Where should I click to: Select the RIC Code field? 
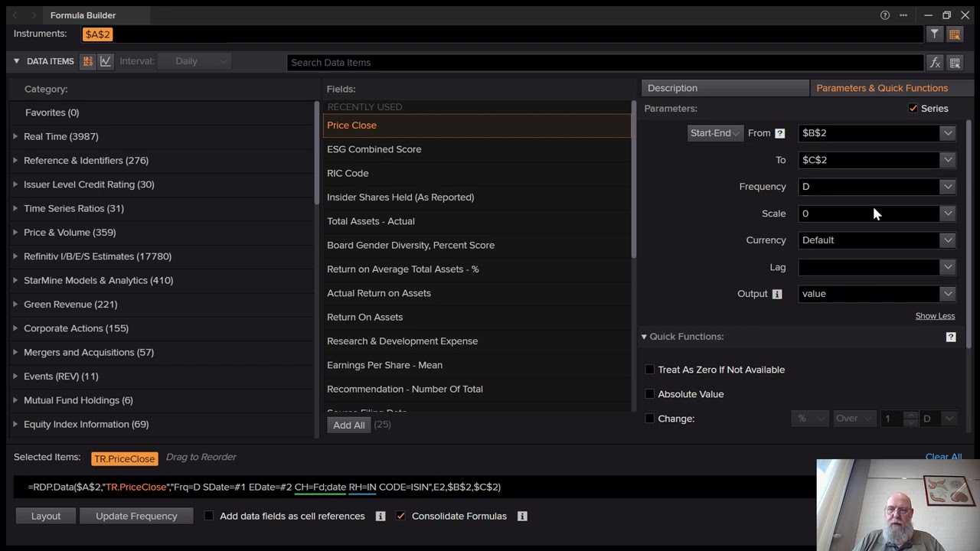(477, 173)
